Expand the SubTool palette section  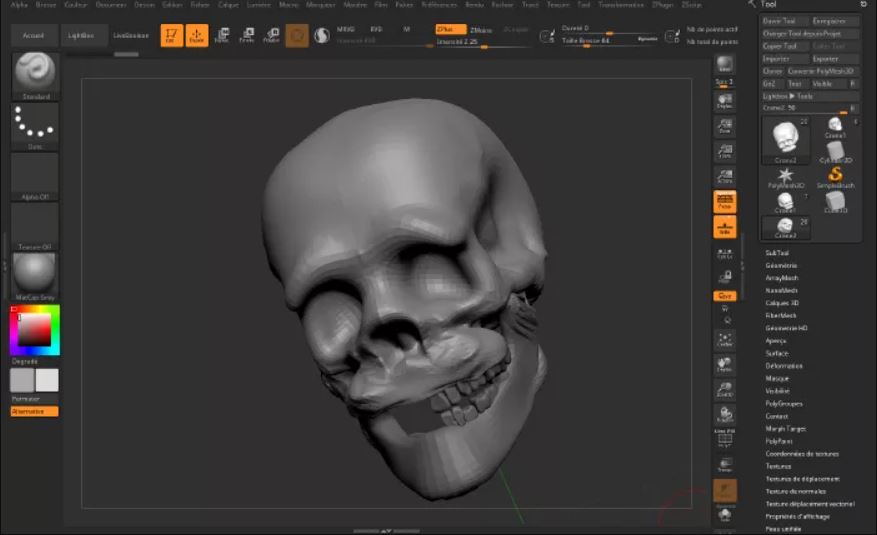click(x=777, y=253)
